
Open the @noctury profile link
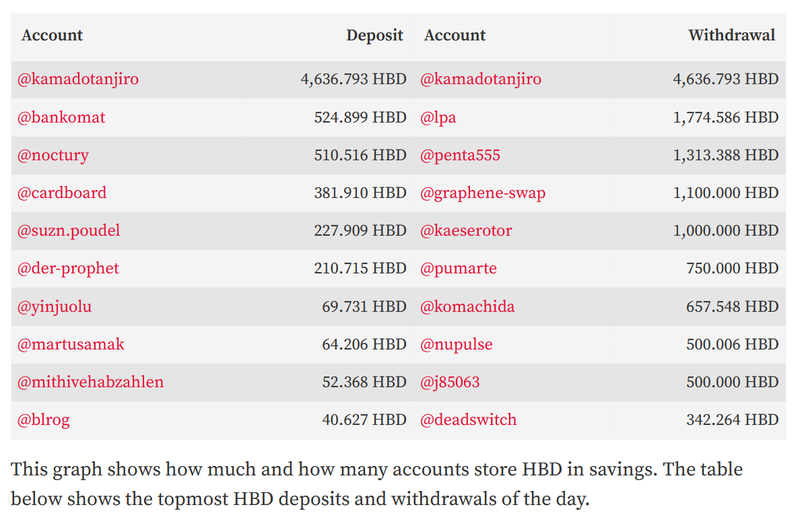(53, 155)
